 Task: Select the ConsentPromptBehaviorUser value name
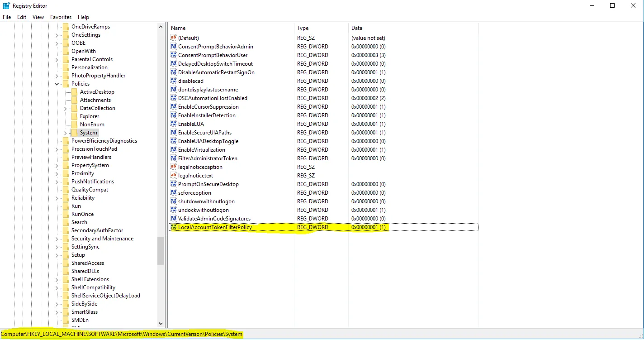coord(213,55)
